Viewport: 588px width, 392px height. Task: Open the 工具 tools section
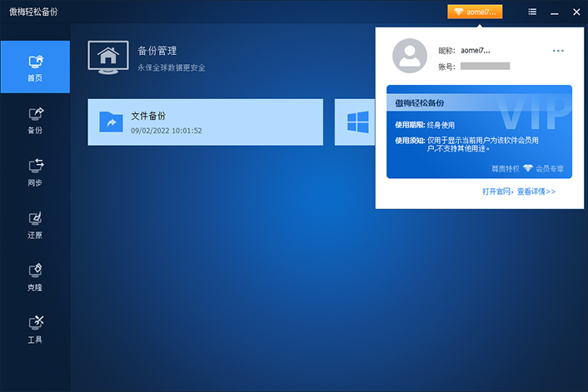35,330
